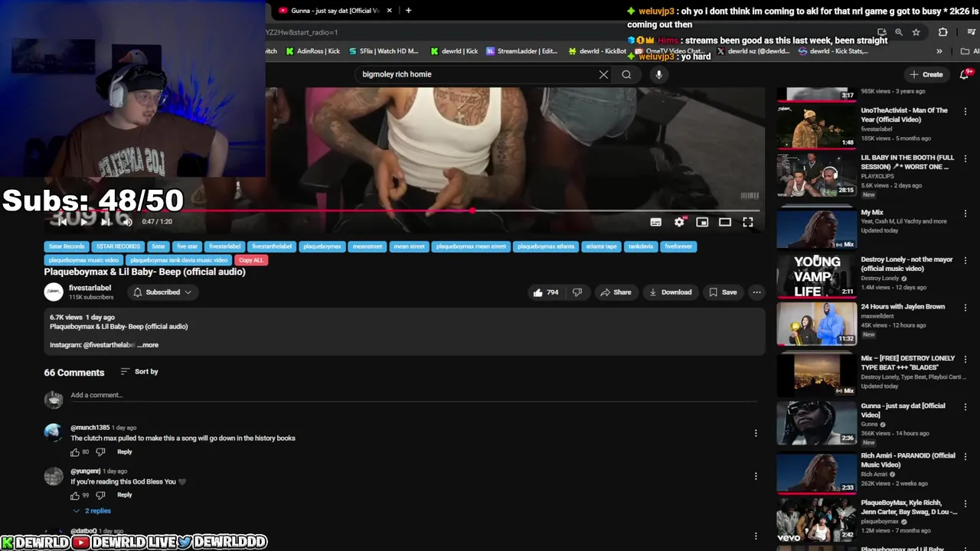Click the 'Add a comment...' field
The height and width of the screenshot is (551, 980).
[x=413, y=396]
